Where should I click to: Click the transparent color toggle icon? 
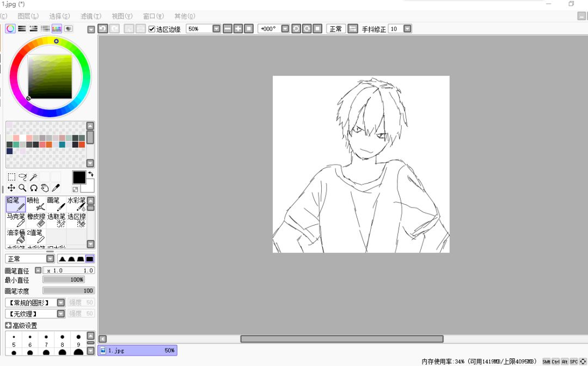[75, 190]
